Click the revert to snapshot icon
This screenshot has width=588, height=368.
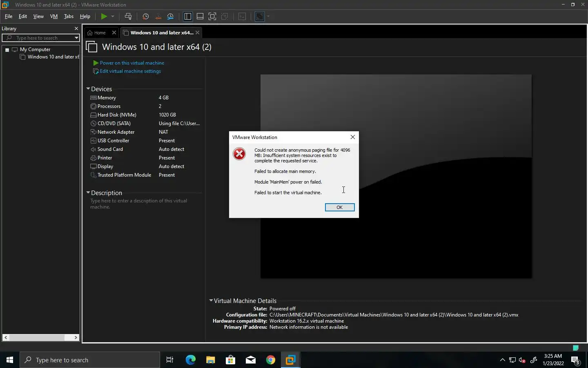coord(158,16)
